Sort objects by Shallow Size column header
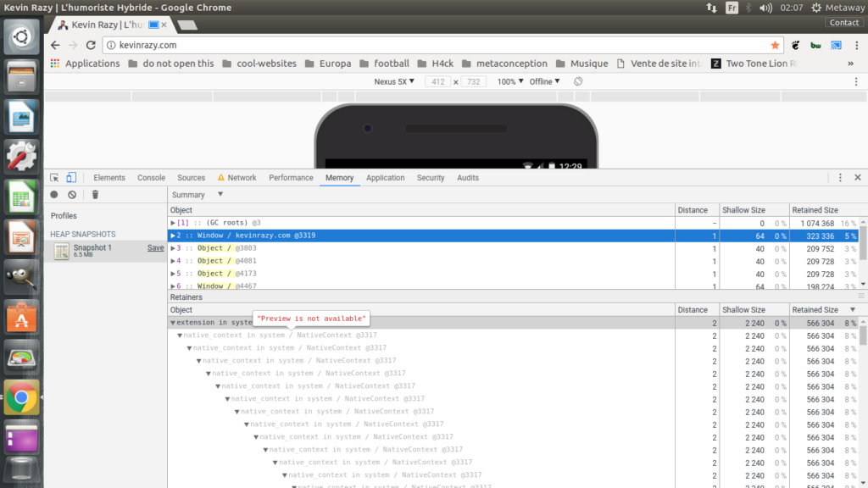 [754, 210]
